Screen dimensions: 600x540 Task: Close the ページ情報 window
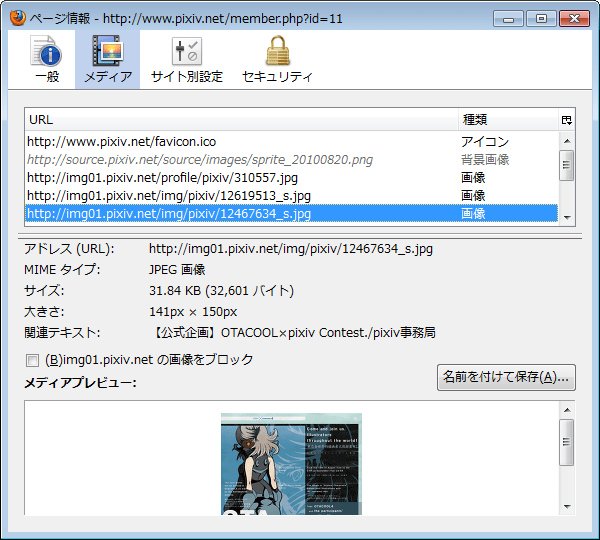(574, 18)
